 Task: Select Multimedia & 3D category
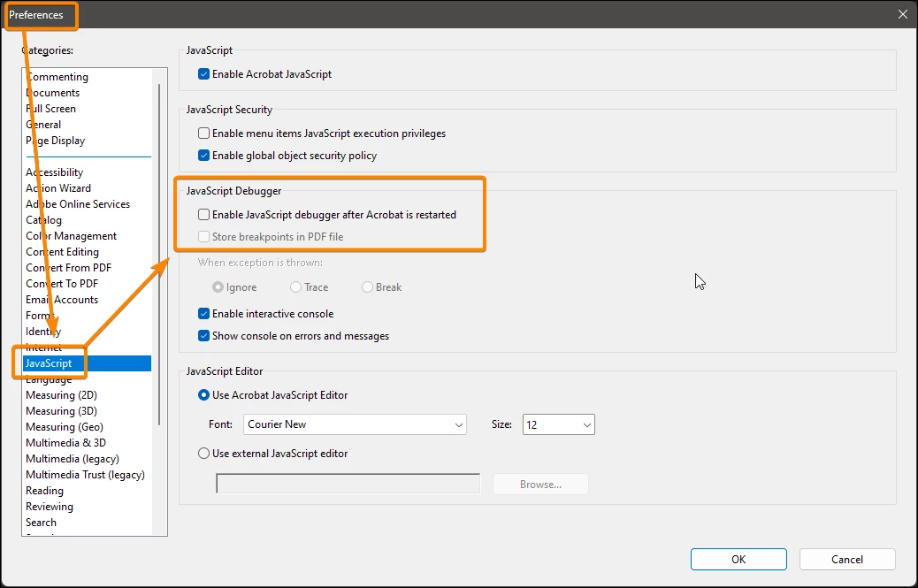coord(65,443)
